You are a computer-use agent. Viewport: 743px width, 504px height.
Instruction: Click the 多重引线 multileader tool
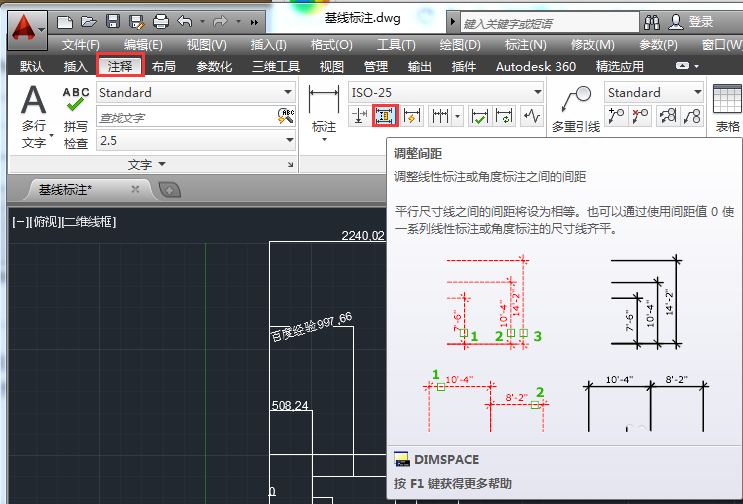[x=576, y=109]
